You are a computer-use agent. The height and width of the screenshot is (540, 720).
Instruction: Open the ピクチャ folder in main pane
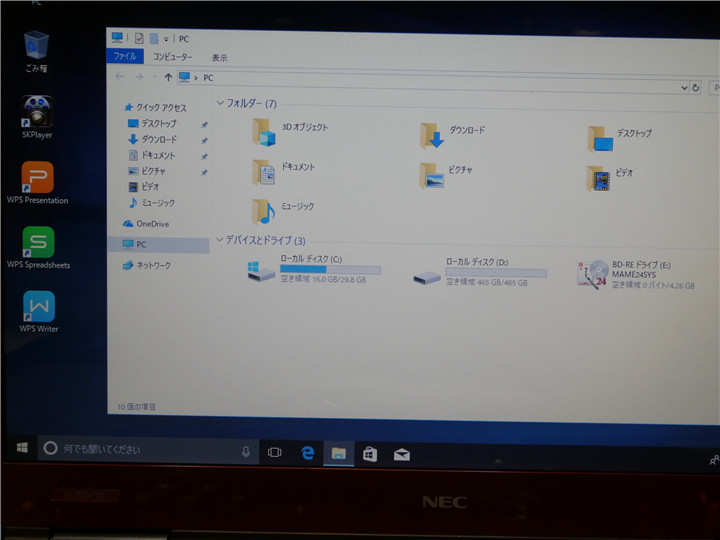[x=446, y=175]
